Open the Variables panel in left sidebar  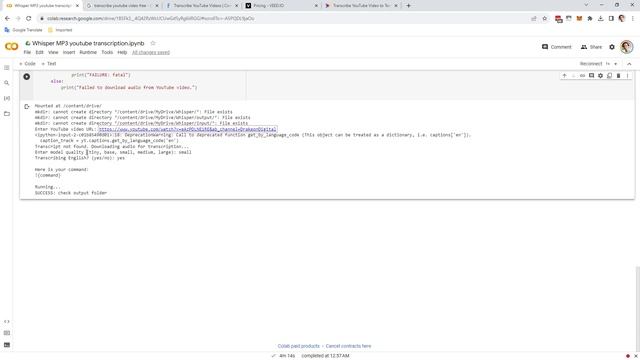7,98
